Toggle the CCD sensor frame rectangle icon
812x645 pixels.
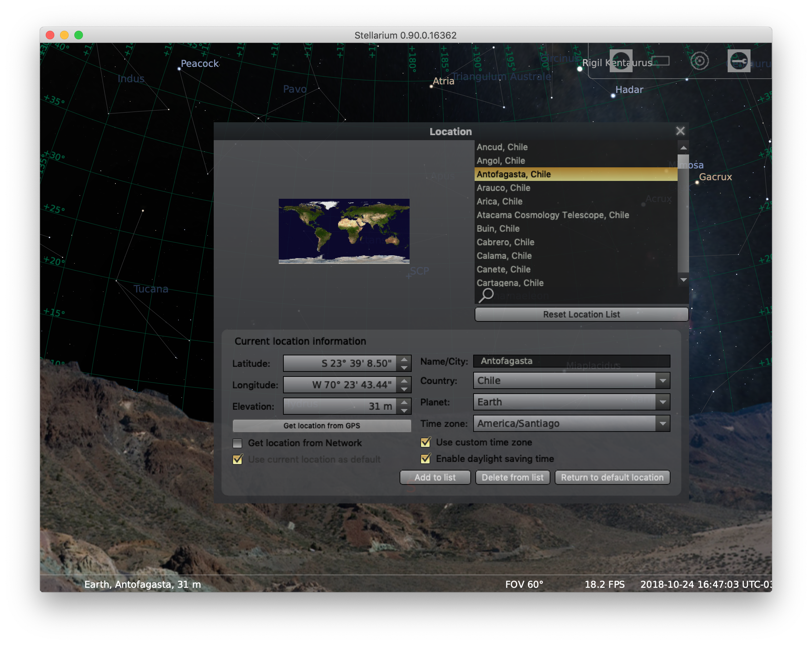(x=660, y=61)
